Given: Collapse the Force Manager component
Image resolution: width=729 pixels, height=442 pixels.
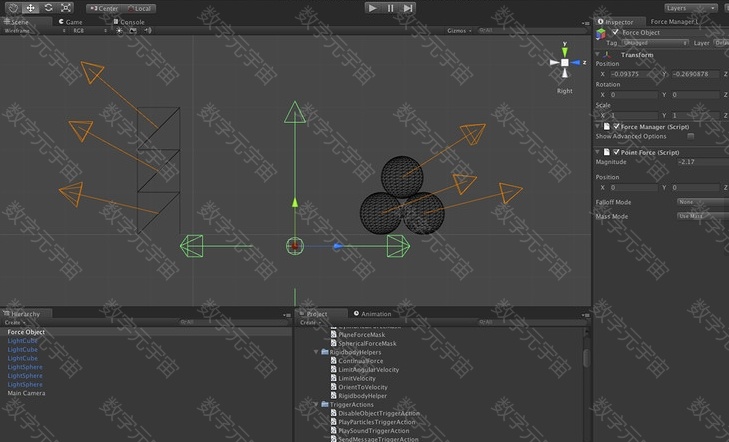Looking at the screenshot, I should (597, 126).
